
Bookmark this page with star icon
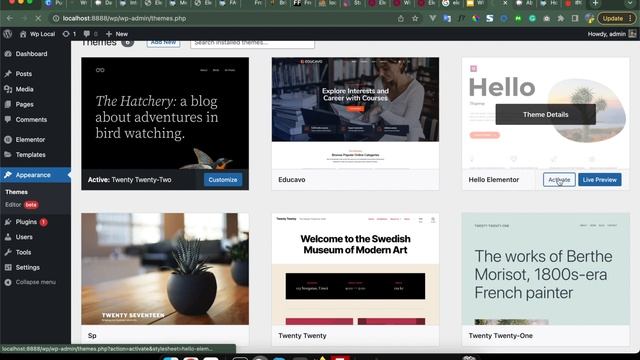(x=415, y=18)
